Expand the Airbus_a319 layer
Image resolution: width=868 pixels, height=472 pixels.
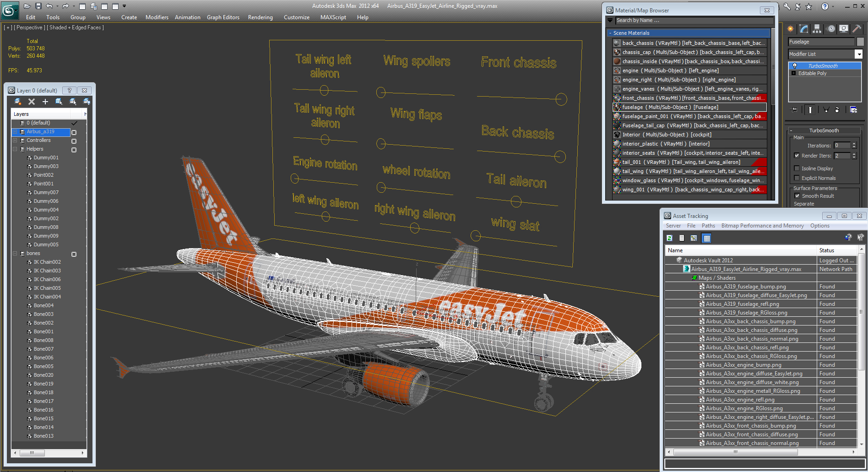15,132
